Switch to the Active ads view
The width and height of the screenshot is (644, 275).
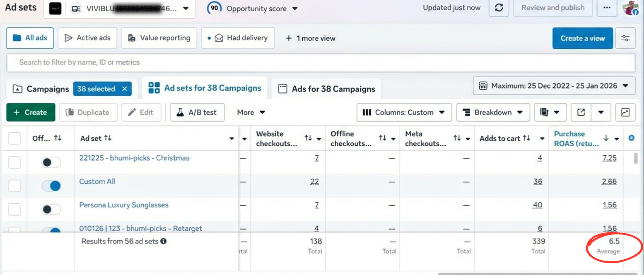87,38
